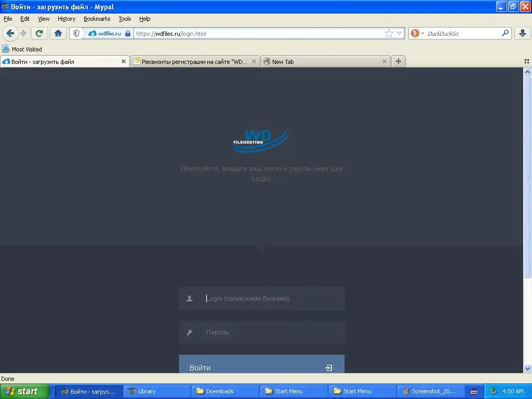Switch to Screenshot_20... taskbar item
Screen dimensions: 532x399
431,391
